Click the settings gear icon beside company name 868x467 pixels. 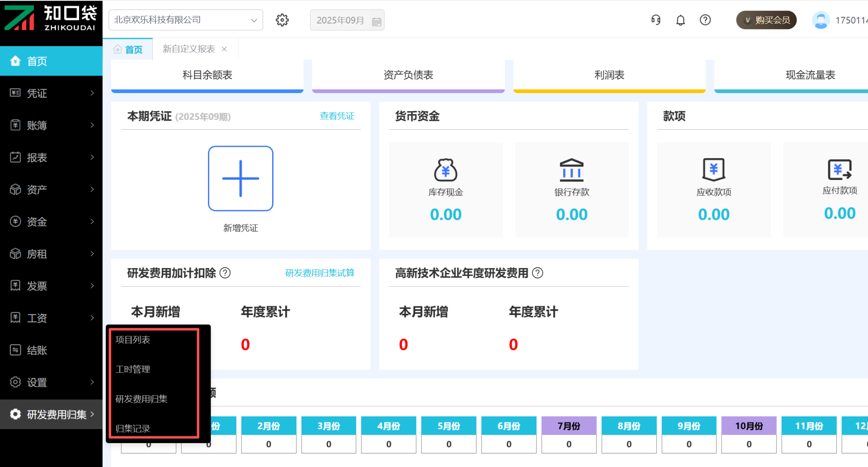282,20
